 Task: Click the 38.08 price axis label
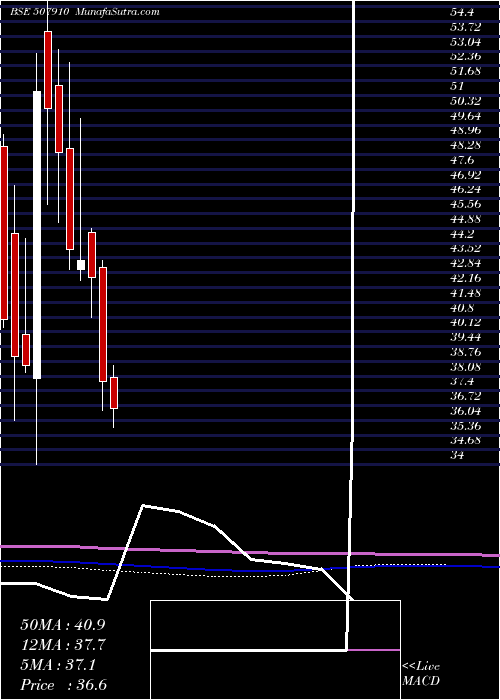[465, 367]
